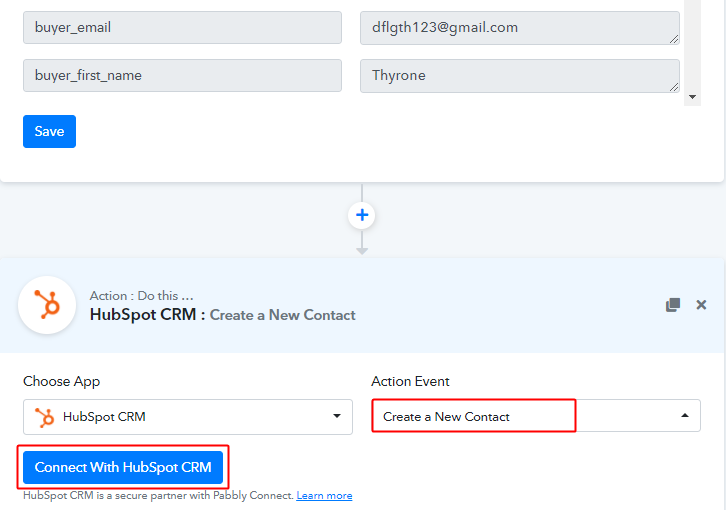726x510 pixels.
Task: Click the Create a New Contact header text
Action: coord(282,315)
